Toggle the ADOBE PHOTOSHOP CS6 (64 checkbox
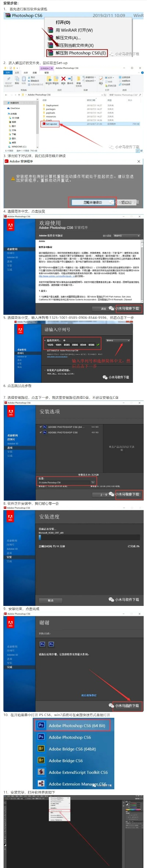Image resolution: width=147 pixels, height=868 pixels. [40, 427]
